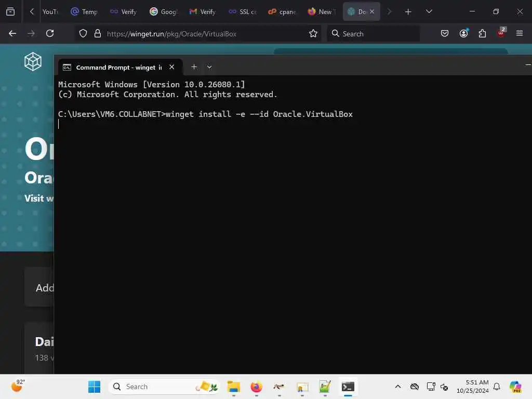Open the Copilot preview icon
This screenshot has height=399, width=532.
pyautogui.click(x=515, y=387)
